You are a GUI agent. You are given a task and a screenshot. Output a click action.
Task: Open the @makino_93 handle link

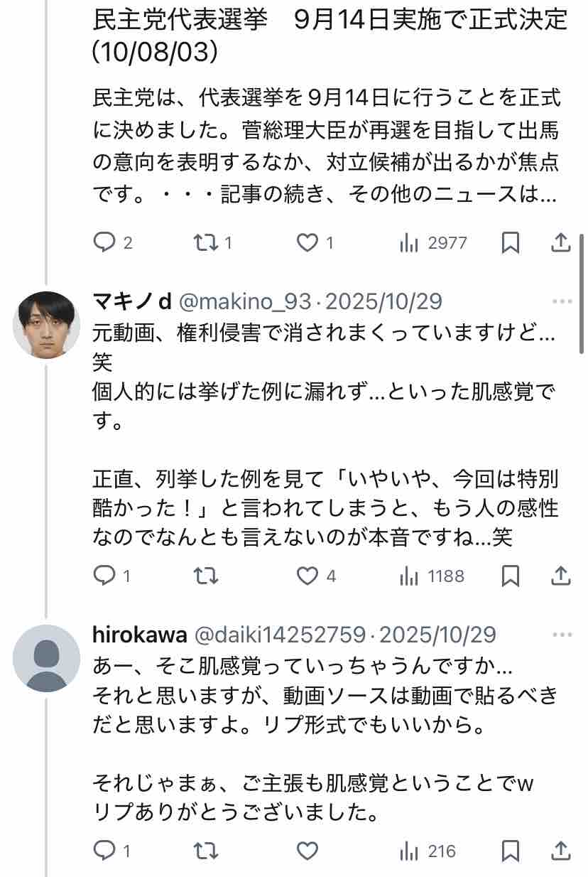(x=244, y=302)
